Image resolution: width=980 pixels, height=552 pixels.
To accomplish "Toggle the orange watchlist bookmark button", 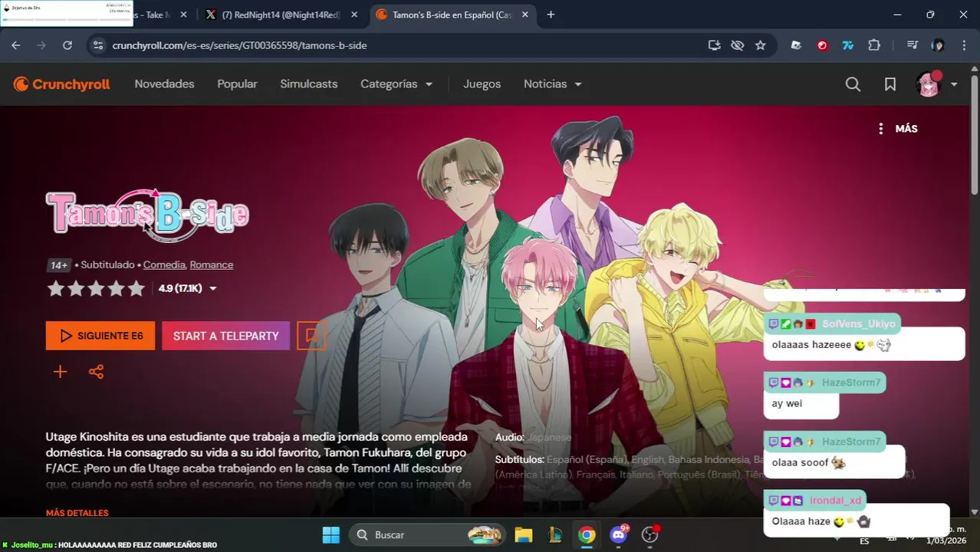I will [311, 336].
